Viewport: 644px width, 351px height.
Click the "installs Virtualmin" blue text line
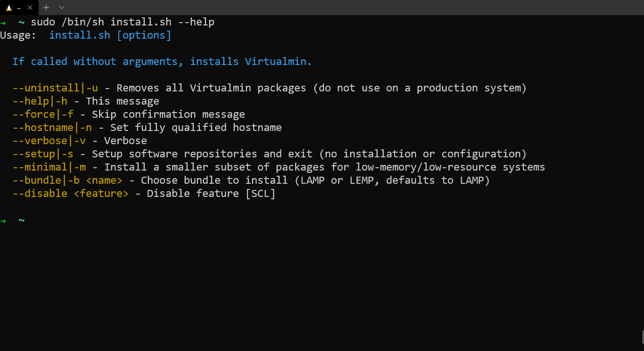162,62
